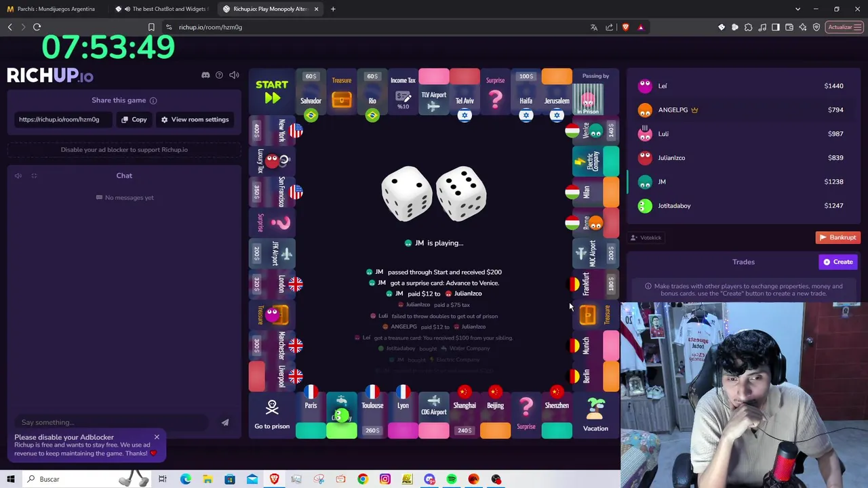868x488 pixels.
Task: Switch to the ChatBot and Widgets tab
Action: tap(161, 9)
